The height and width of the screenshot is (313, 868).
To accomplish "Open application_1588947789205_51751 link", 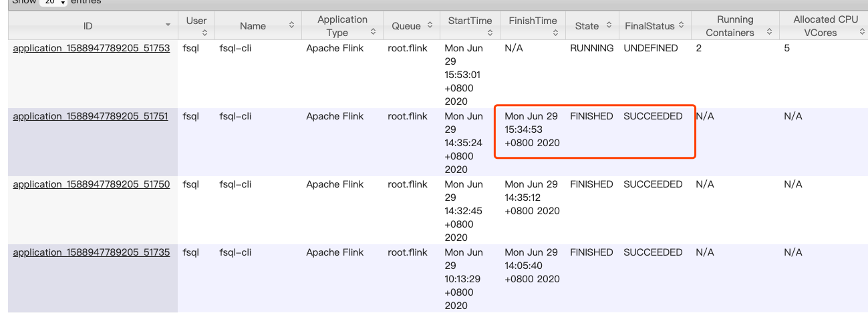I will point(91,116).
